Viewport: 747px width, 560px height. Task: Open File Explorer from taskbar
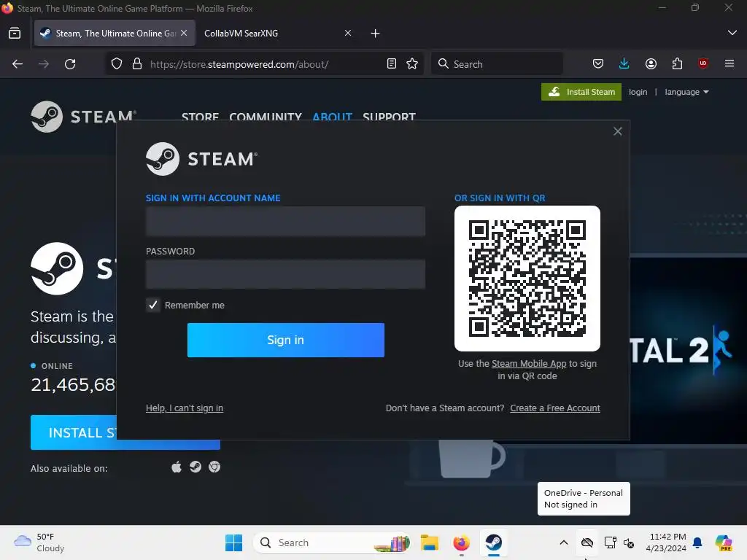(x=429, y=542)
